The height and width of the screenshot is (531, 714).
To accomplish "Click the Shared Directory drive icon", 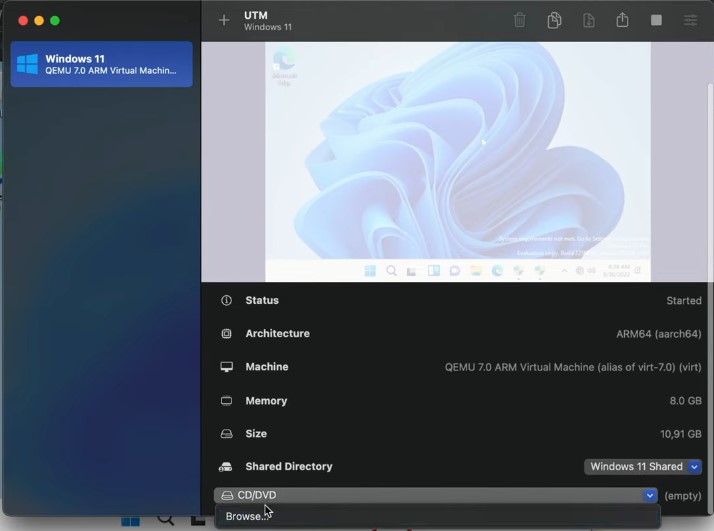I will tap(225, 466).
